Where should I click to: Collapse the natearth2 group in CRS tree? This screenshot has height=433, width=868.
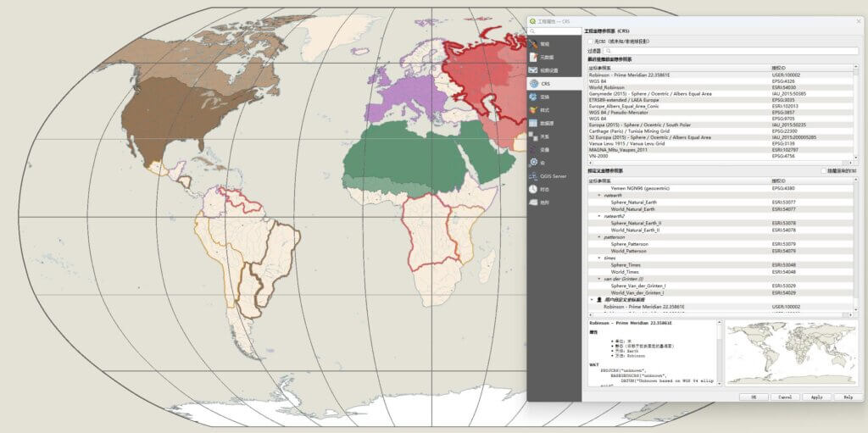(599, 216)
